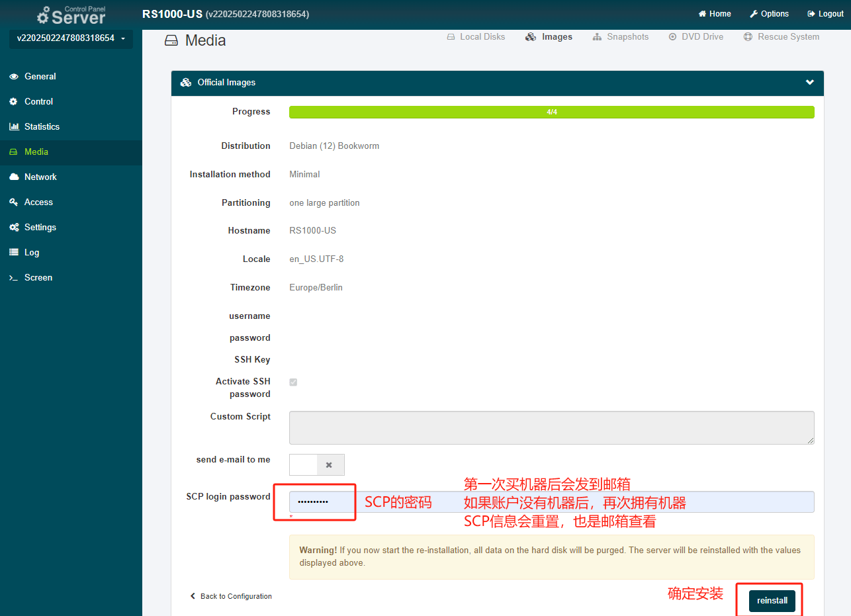Go Back to Configuration link
This screenshot has height=616, width=851.
231,596
